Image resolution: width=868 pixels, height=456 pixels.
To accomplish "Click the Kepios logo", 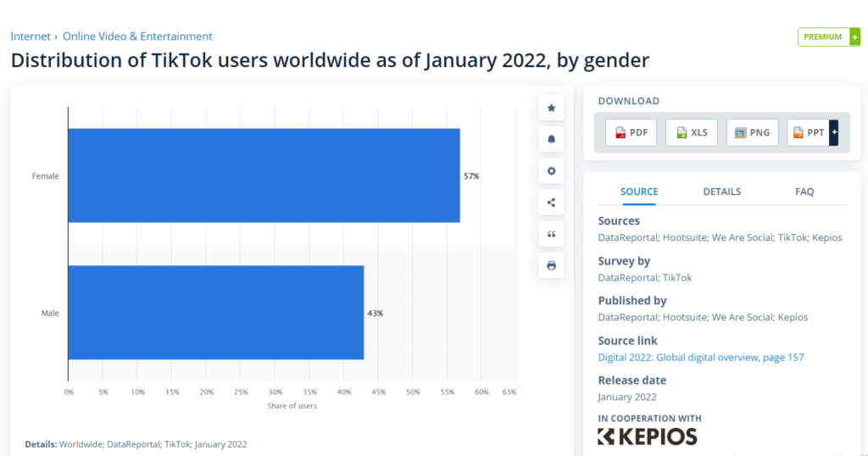I will (x=647, y=437).
